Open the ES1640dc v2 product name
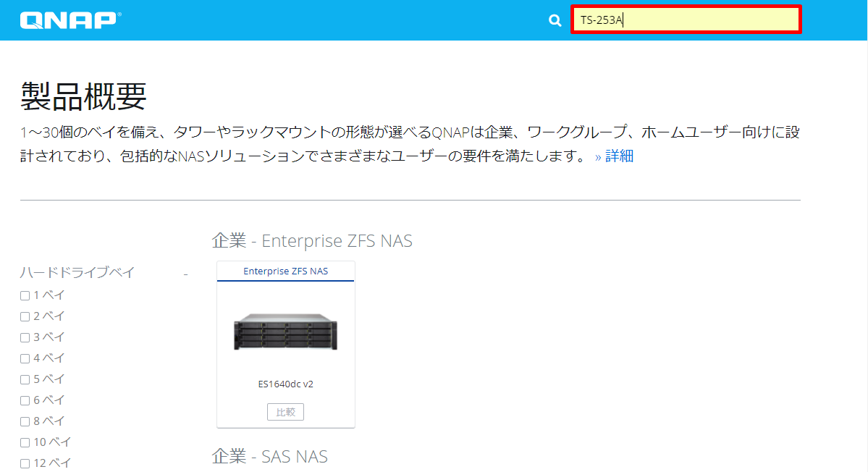Image resolution: width=868 pixels, height=472 pixels. pos(286,384)
